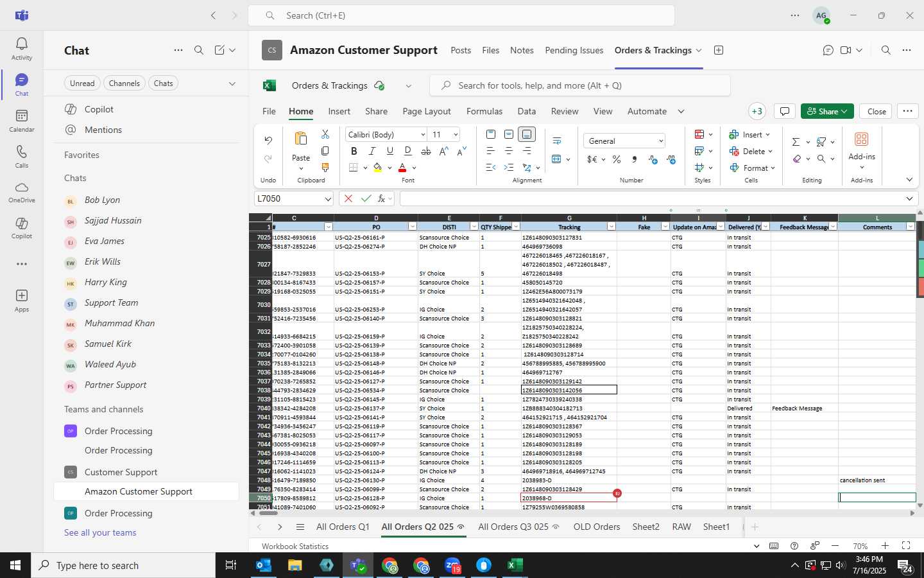Open the Comments column filter dropdown
The width and height of the screenshot is (924, 578).
tap(910, 227)
